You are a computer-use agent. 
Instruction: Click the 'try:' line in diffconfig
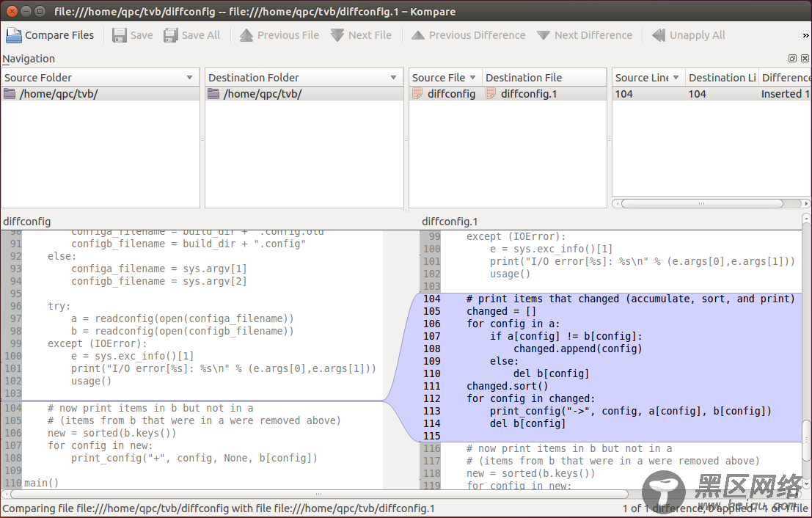click(x=59, y=306)
